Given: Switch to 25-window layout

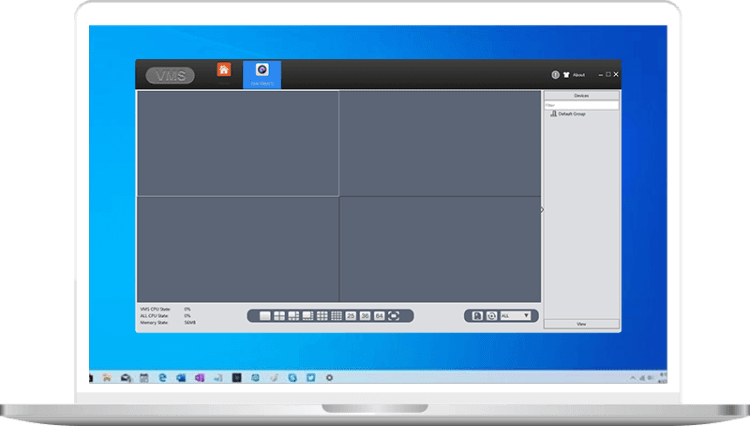Looking at the screenshot, I should (351, 316).
